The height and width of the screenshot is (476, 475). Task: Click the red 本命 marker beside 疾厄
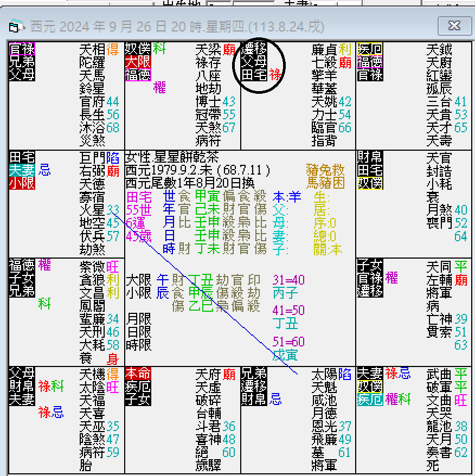tap(138, 375)
